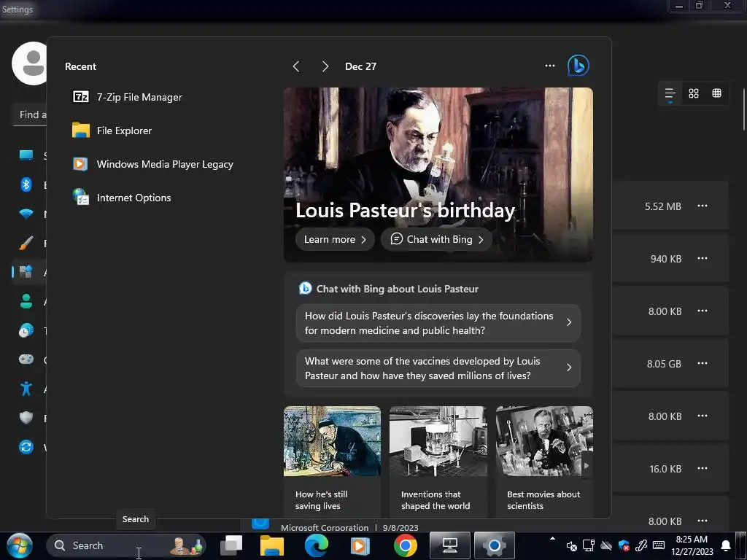Switch Settings app list to list view
The image size is (747, 560).
point(670,93)
